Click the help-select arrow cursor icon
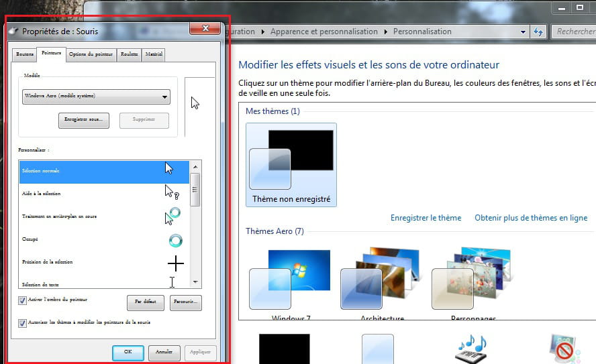596x364 pixels. [x=171, y=192]
